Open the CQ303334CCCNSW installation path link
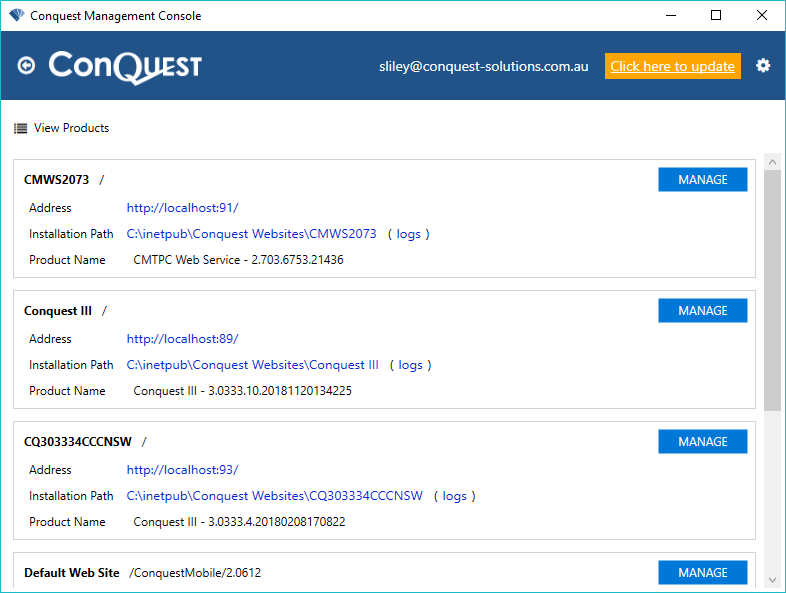The height and width of the screenshot is (593, 786). [x=275, y=496]
